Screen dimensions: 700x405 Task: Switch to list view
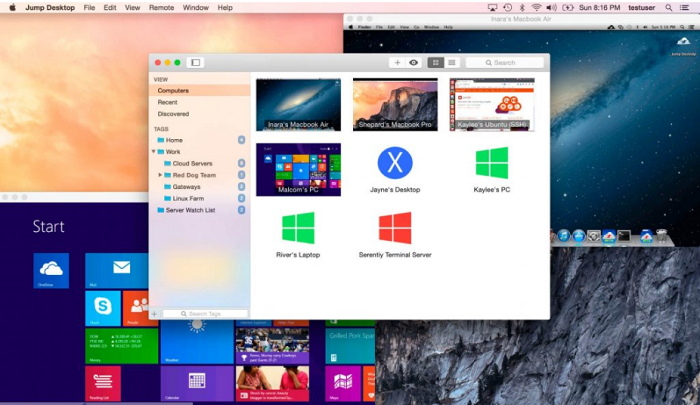pos(452,63)
